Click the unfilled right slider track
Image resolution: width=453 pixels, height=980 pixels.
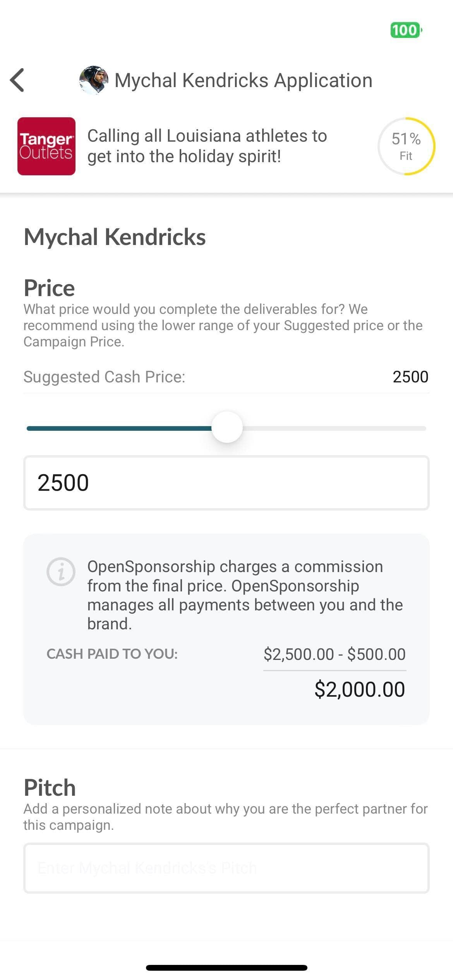coord(333,428)
